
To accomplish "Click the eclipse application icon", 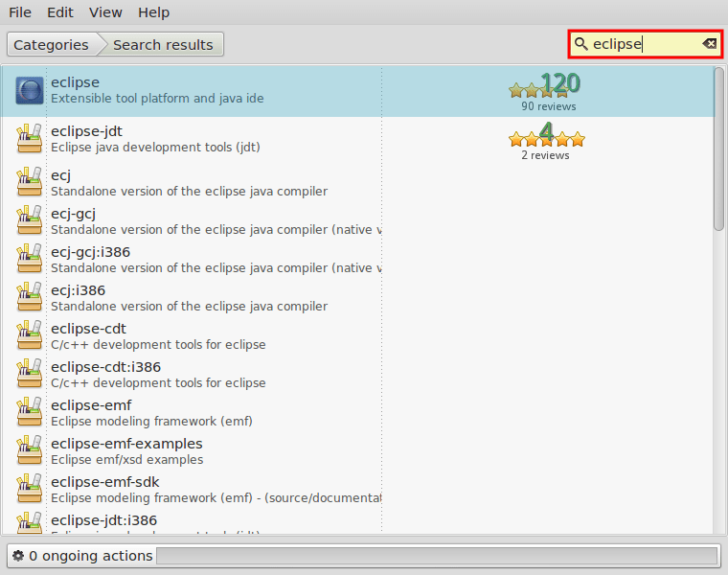I will [x=30, y=91].
